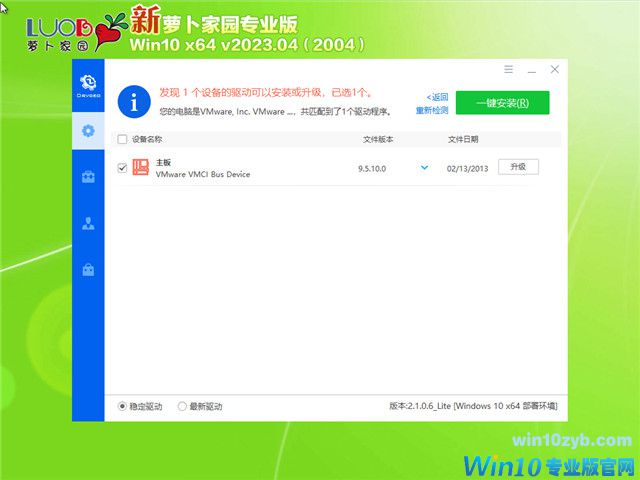Open the shopping bag icon in sidebar

point(88,269)
